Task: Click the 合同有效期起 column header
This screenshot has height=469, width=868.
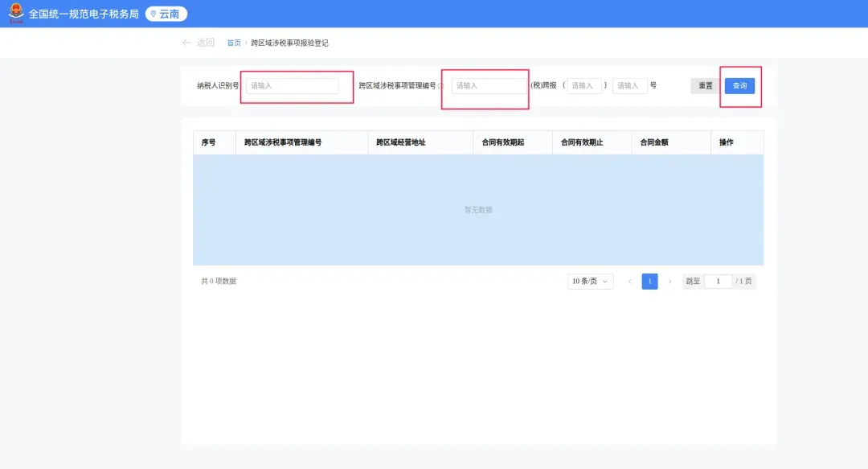Action: (x=513, y=142)
